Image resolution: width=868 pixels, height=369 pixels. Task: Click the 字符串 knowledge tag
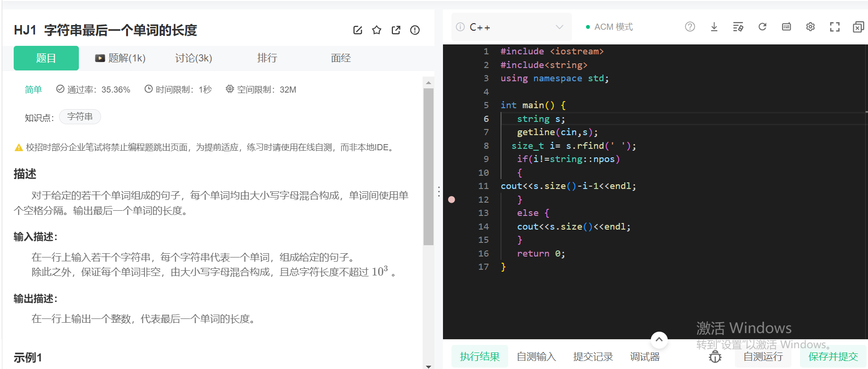pos(80,117)
